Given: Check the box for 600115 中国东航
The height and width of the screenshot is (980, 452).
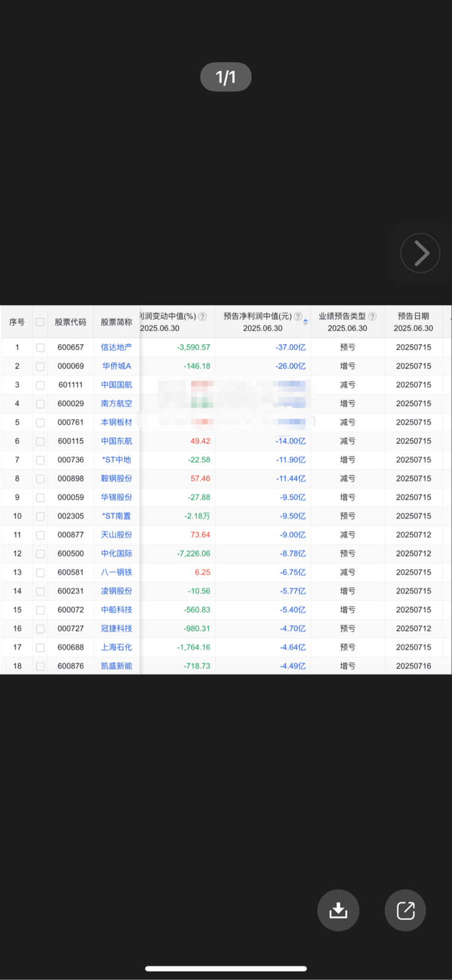Looking at the screenshot, I should tap(40, 441).
